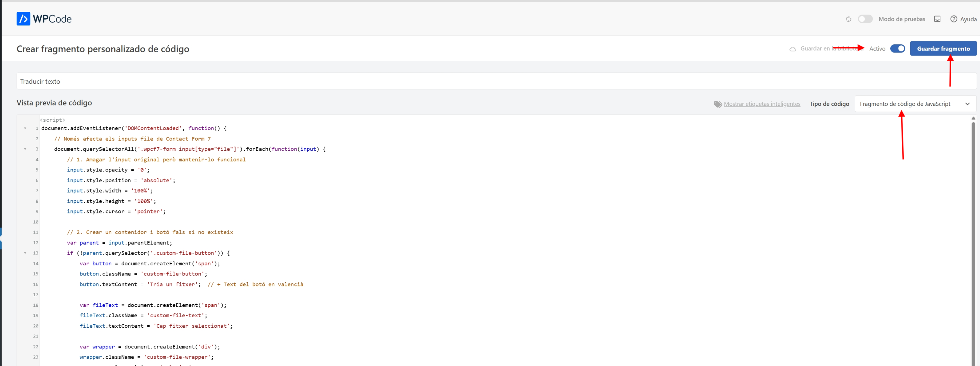
Task: Click the WPCode logo icon
Action: [x=23, y=19]
